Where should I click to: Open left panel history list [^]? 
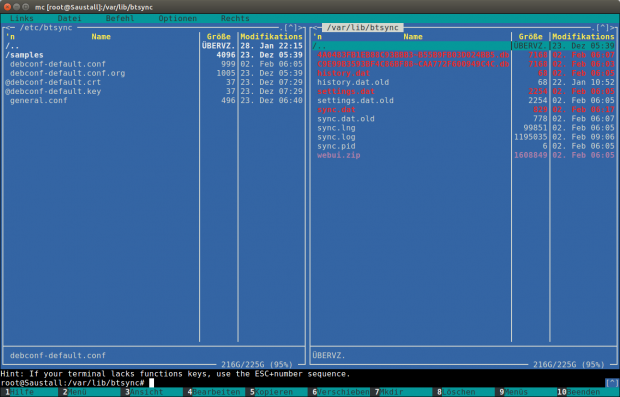tap(291, 28)
